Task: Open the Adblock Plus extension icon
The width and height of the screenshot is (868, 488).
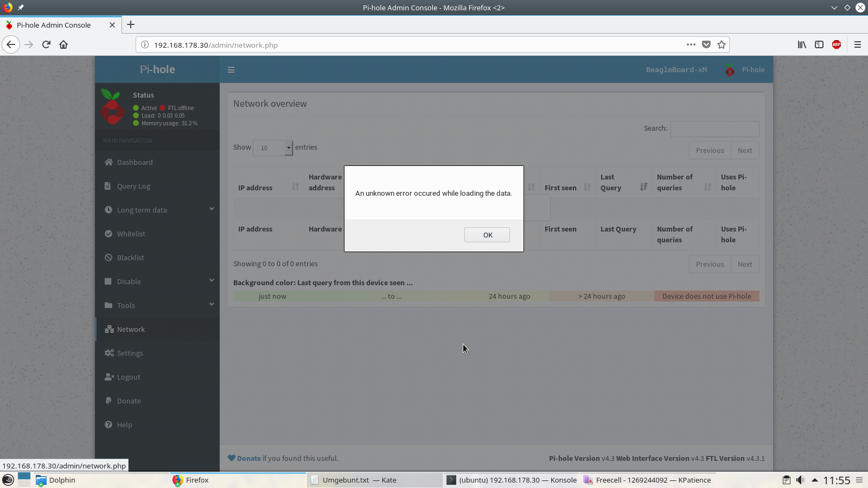Action: pos(837,44)
